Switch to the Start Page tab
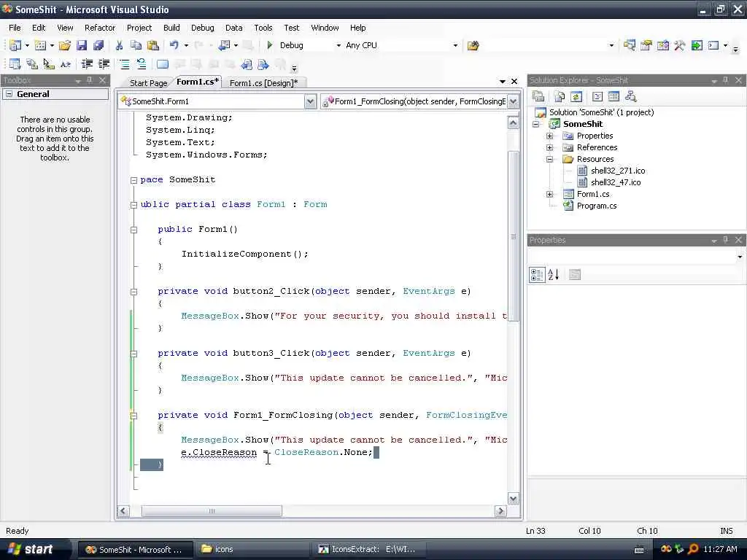 coord(148,83)
